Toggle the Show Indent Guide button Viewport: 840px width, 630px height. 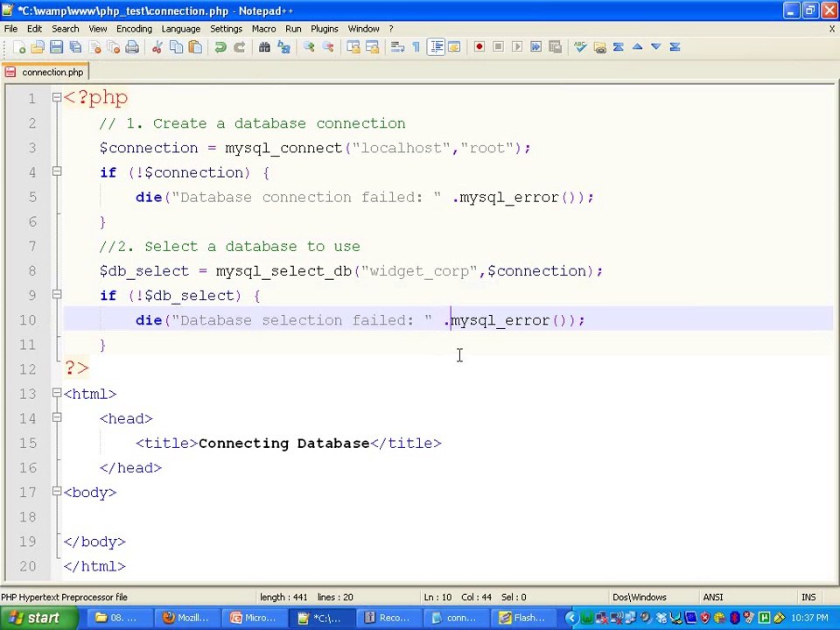[436, 47]
